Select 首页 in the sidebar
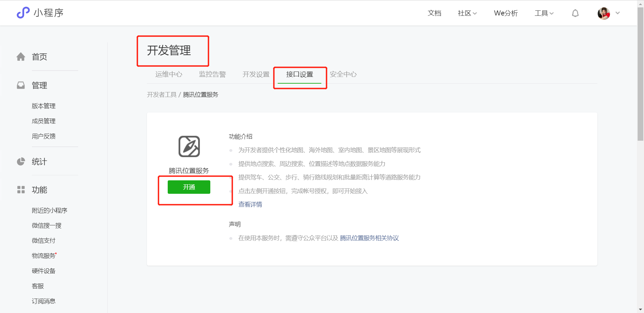Image resolution: width=644 pixels, height=313 pixels. tap(39, 57)
